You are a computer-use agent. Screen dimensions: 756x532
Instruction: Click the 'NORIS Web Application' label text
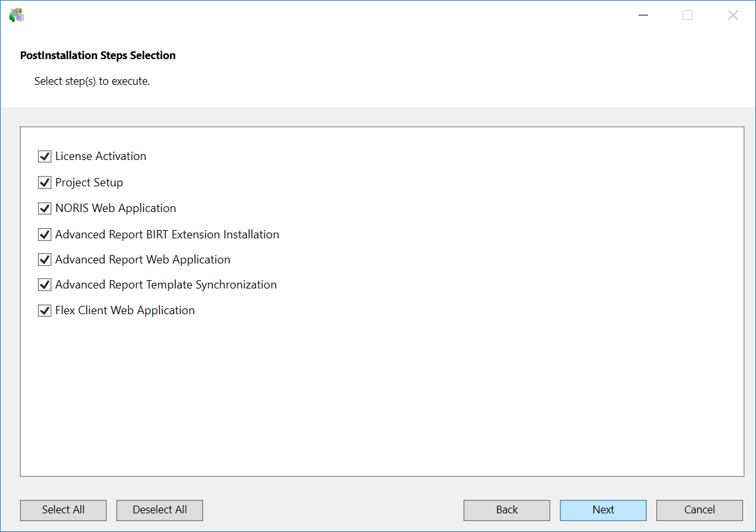pos(116,208)
